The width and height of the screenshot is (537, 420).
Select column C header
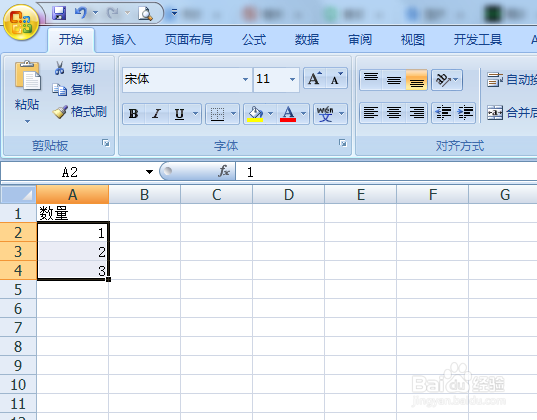(x=216, y=195)
